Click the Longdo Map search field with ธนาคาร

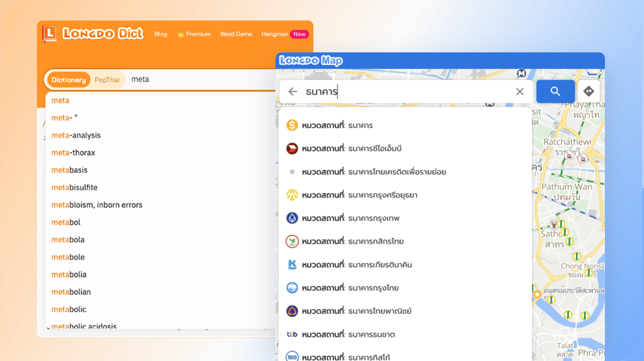point(407,91)
